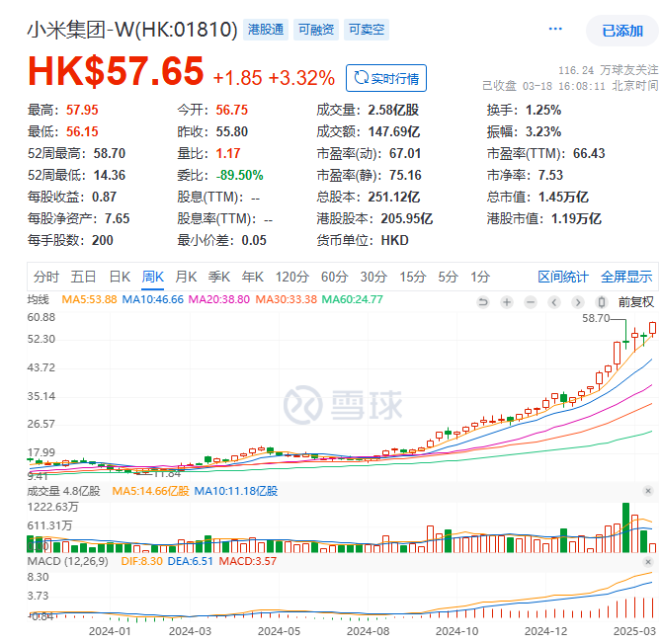This screenshot has width=661, height=644.
Task: Shift chart right with right arrow
Action: [x=578, y=302]
